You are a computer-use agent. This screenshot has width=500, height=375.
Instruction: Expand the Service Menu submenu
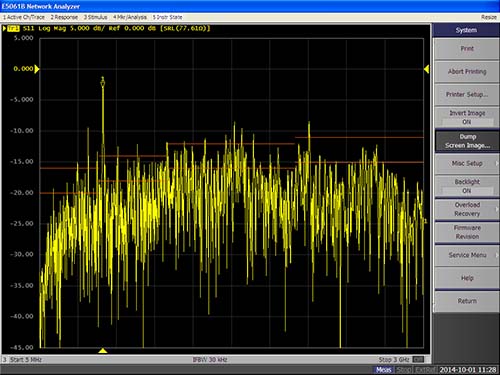click(467, 255)
